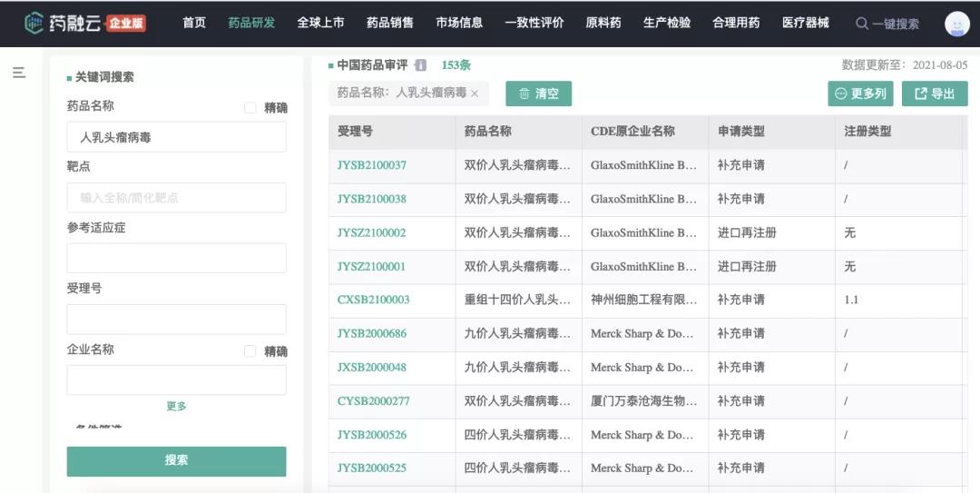The width and height of the screenshot is (980, 493).
Task: Click the 药融云 logo icon
Action: (x=34, y=23)
